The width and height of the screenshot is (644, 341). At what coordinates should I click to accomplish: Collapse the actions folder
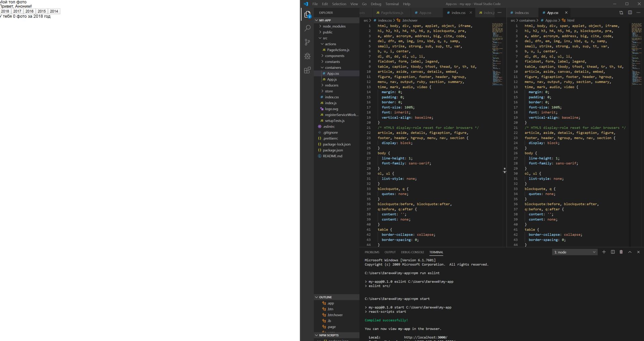(330, 44)
